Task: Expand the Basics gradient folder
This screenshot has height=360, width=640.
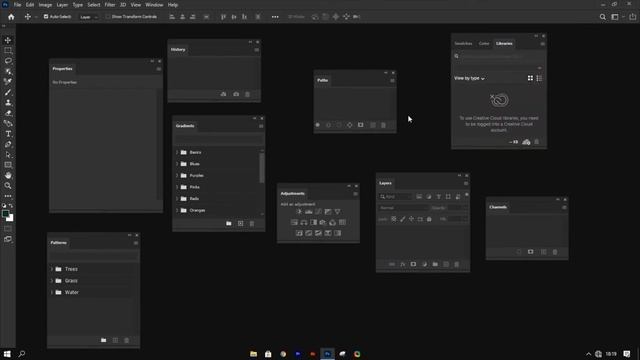Action: click(177, 152)
